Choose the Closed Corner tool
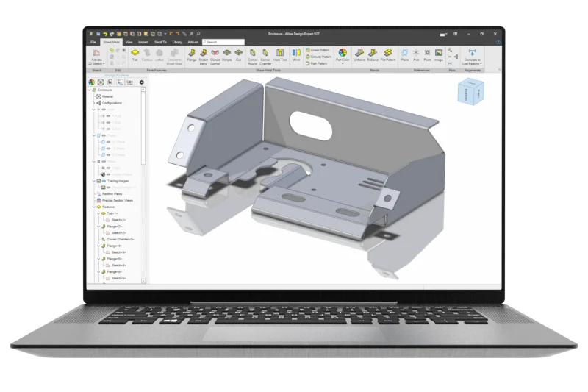Viewport: 588px width, 392px height. pos(215,55)
